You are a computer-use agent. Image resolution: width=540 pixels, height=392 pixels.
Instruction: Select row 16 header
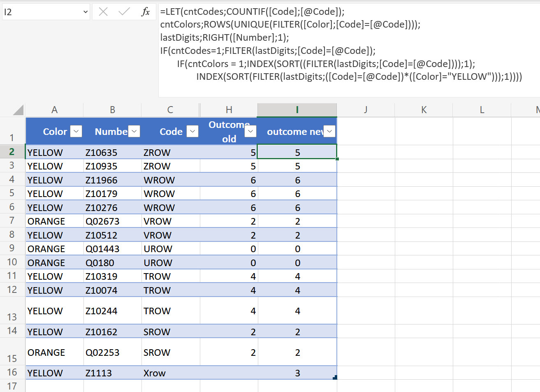[x=12, y=373]
